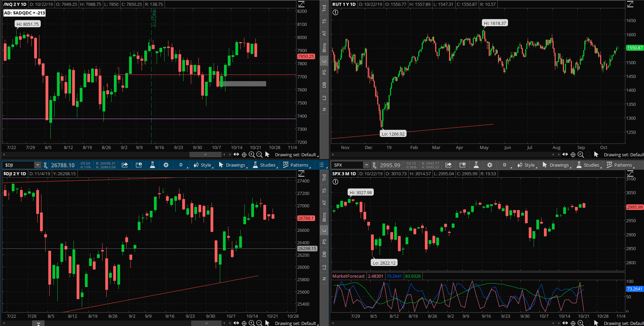
Task: Zoom out on the $DJI chart
Action: click(259, 323)
